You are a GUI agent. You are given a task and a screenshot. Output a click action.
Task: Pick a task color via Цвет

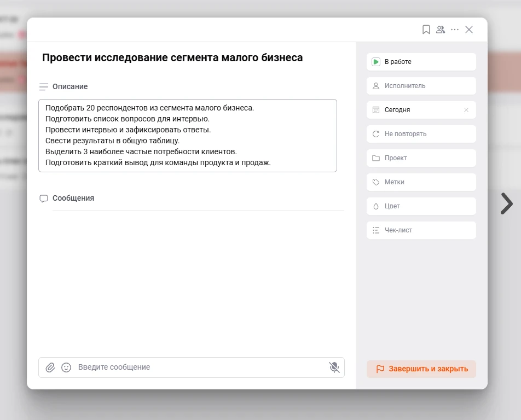pos(421,206)
